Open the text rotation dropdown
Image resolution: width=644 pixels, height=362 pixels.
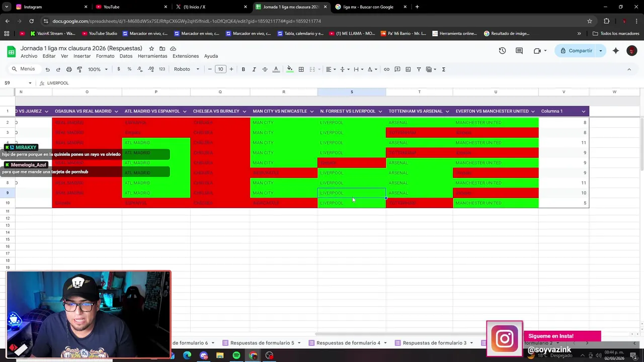pyautogui.click(x=372, y=69)
